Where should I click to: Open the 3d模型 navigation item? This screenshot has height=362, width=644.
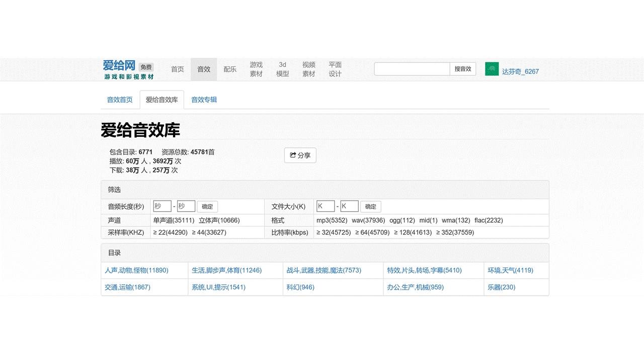tap(282, 69)
